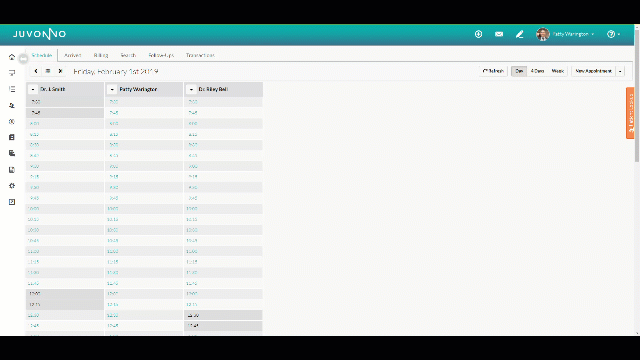
Task: Open the reports/save icon above the gear
Action: coord(12,170)
